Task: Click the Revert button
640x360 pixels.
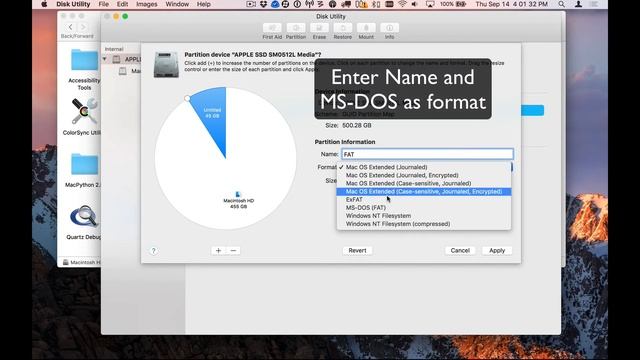Action: point(357,251)
